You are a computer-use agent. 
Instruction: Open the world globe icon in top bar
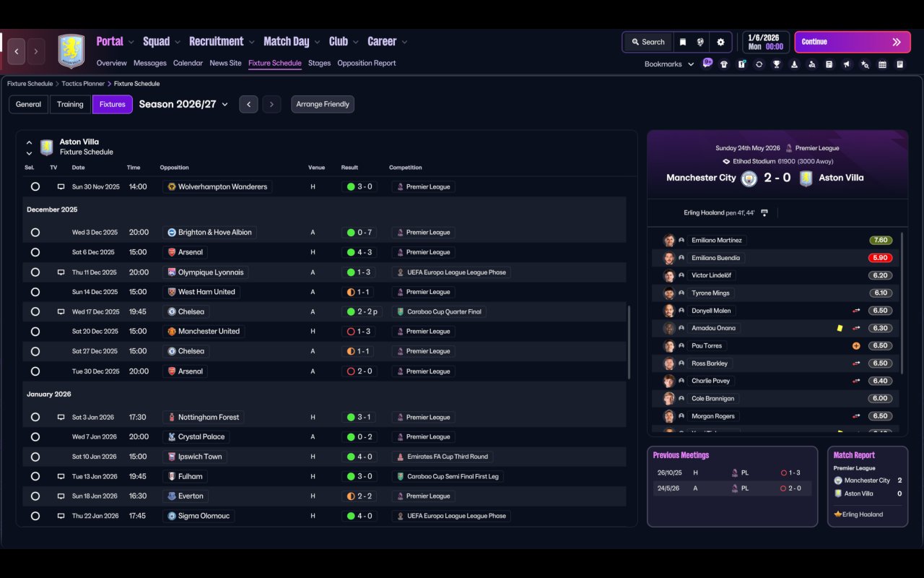click(700, 42)
